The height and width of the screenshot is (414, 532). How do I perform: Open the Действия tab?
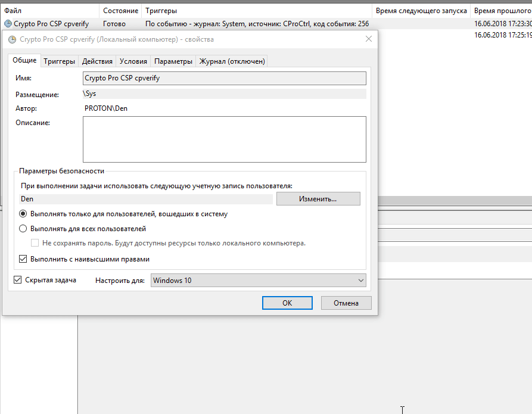coord(97,61)
